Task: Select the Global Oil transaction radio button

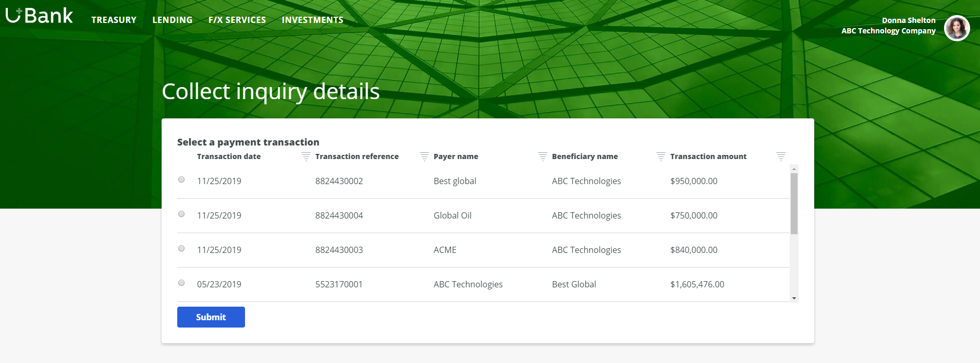Action: pos(181,214)
